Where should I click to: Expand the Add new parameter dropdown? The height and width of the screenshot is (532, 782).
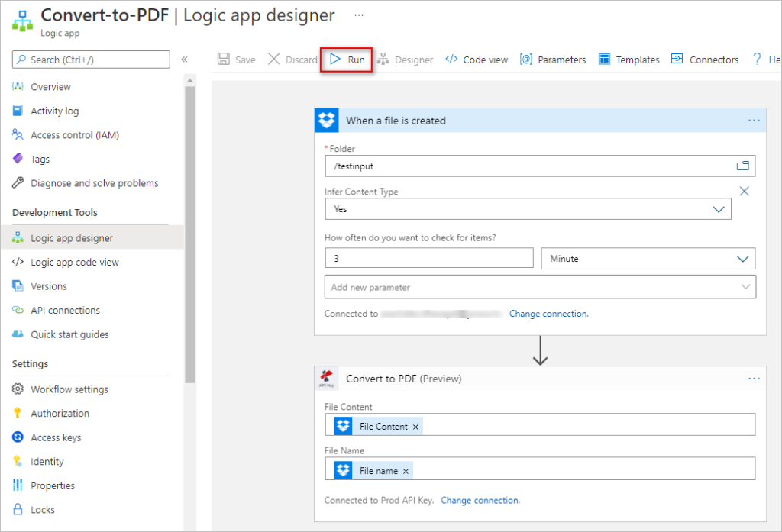tap(745, 286)
